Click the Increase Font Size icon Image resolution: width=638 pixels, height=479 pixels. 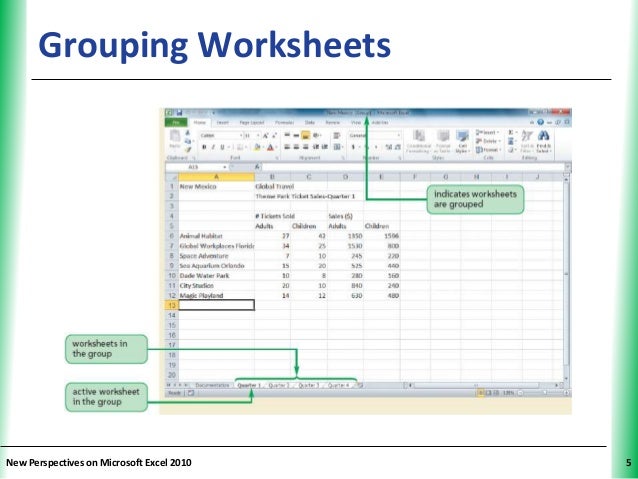[265, 136]
